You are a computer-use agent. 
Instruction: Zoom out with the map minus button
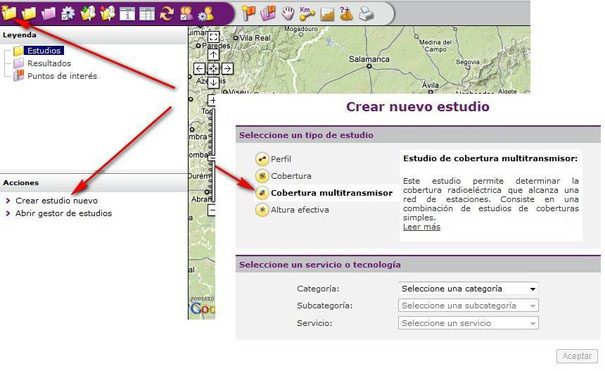(212, 210)
